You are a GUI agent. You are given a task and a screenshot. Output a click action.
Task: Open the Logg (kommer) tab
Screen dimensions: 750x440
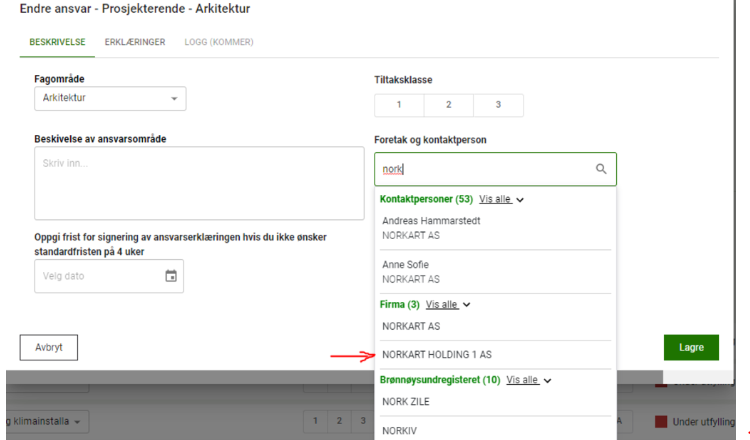(217, 43)
